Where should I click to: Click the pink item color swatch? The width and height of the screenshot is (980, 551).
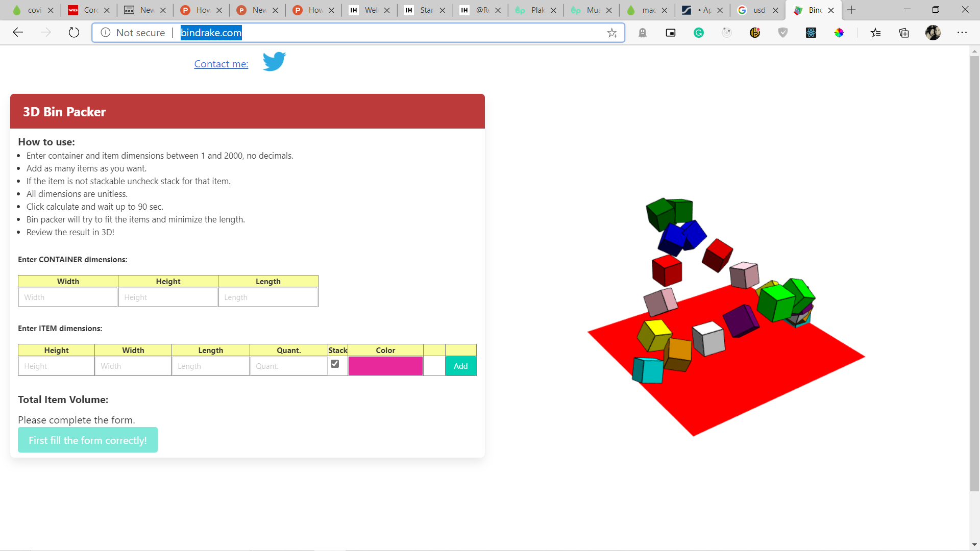pyautogui.click(x=385, y=366)
